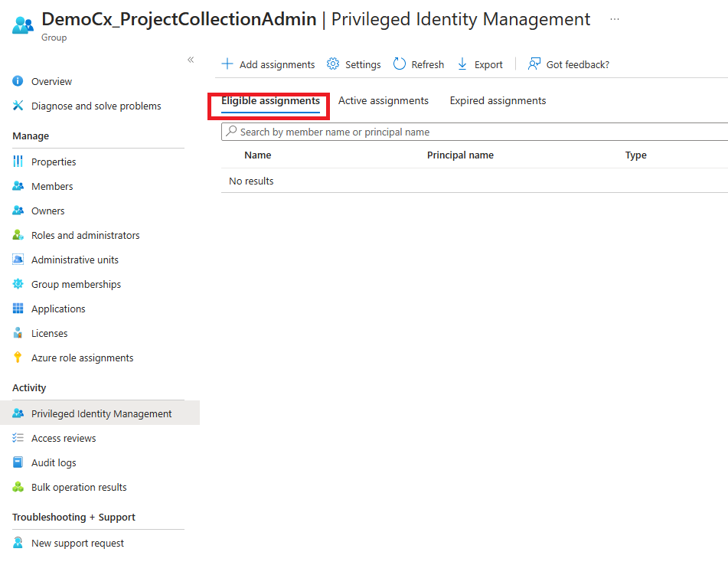This screenshot has height=565, width=728.
Task: Click the member name search field
Action: tap(475, 132)
